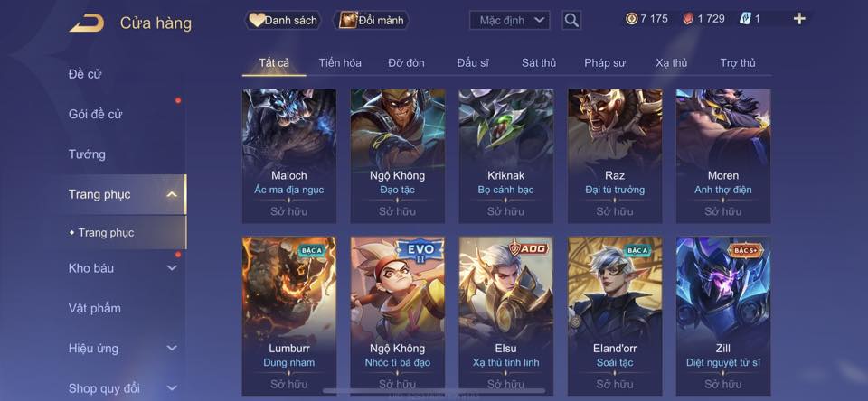Open the search magnifier icon
Image resolution: width=868 pixels, height=401 pixels.
point(571,21)
